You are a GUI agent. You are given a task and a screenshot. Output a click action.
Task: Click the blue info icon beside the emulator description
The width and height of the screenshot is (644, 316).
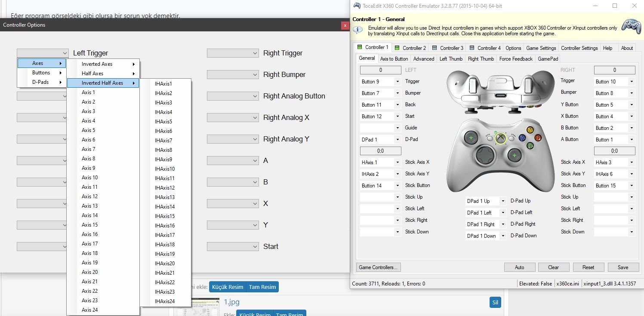point(357,29)
